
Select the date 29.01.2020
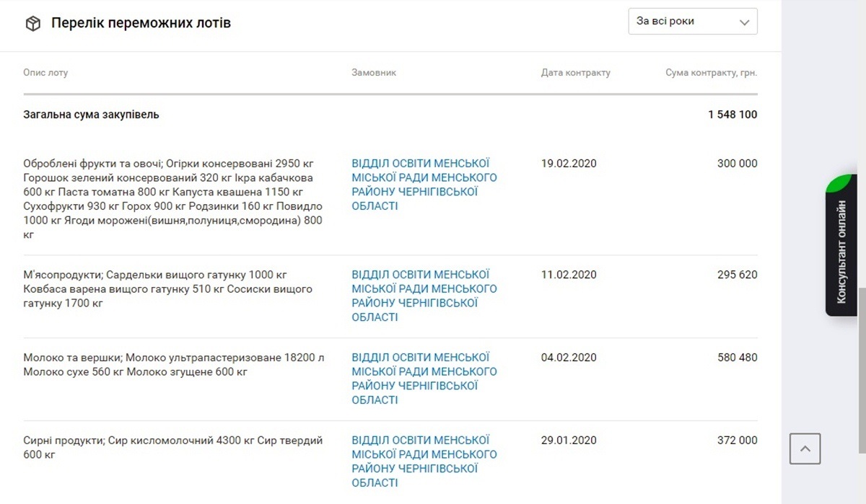click(x=569, y=441)
